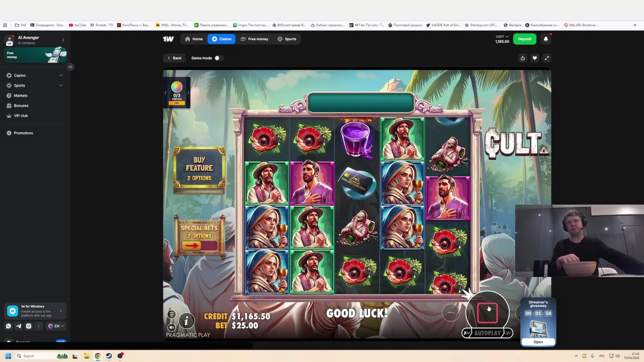Open File Explorer from the taskbar

click(87, 356)
